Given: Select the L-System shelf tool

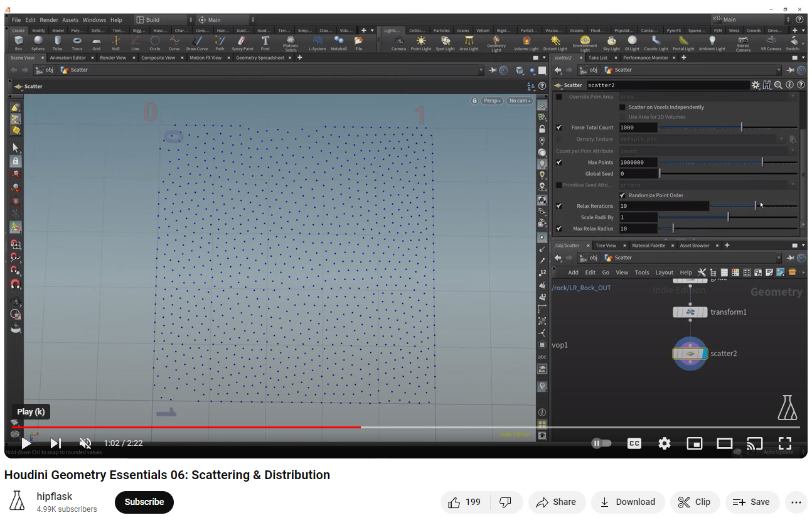Looking at the screenshot, I should point(318,43).
